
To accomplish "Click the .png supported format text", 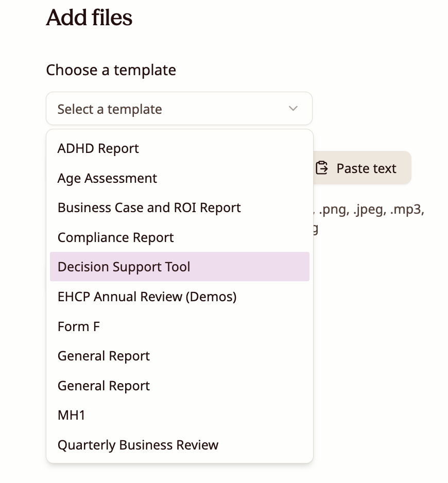I will 333,211.
